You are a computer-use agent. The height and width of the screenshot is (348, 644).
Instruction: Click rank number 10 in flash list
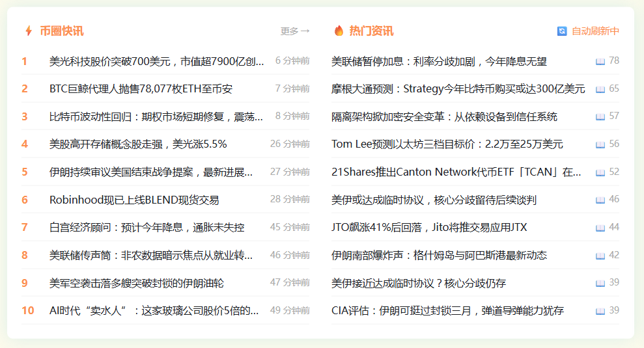point(28,311)
